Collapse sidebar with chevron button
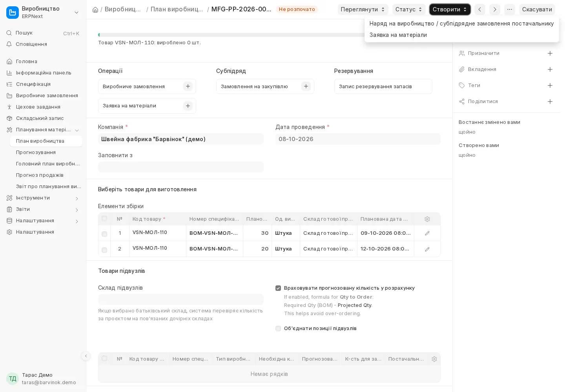This screenshot has height=392, width=565. click(86, 356)
